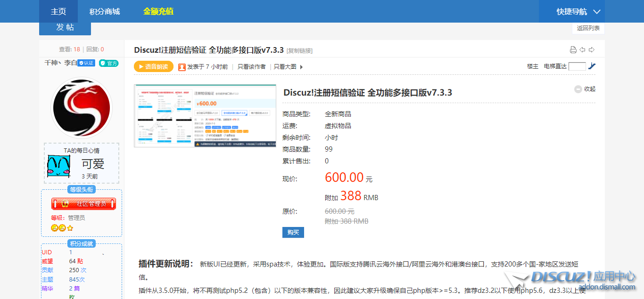Click the 积分成就 section header
The height and width of the screenshot is (299, 644).
(x=82, y=243)
